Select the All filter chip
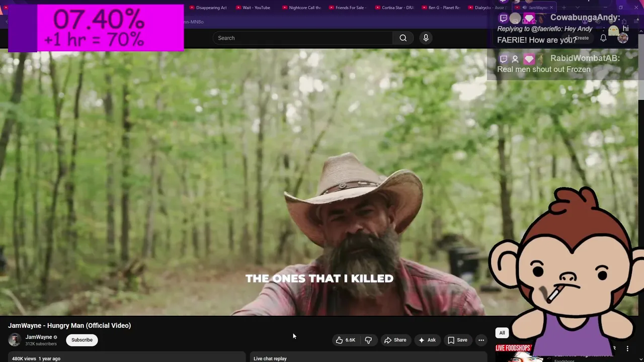This screenshot has width=644, height=362. pyautogui.click(x=502, y=333)
